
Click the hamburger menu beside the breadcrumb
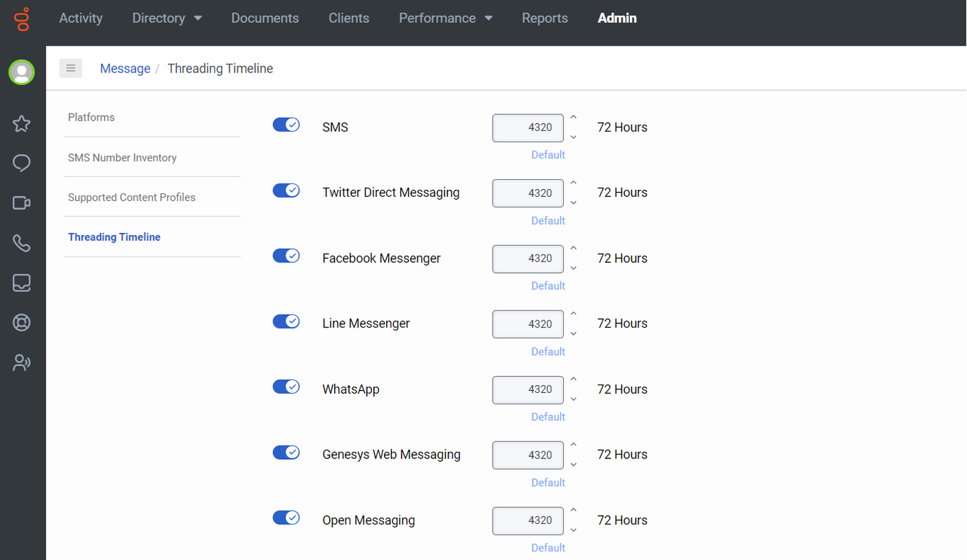70,68
